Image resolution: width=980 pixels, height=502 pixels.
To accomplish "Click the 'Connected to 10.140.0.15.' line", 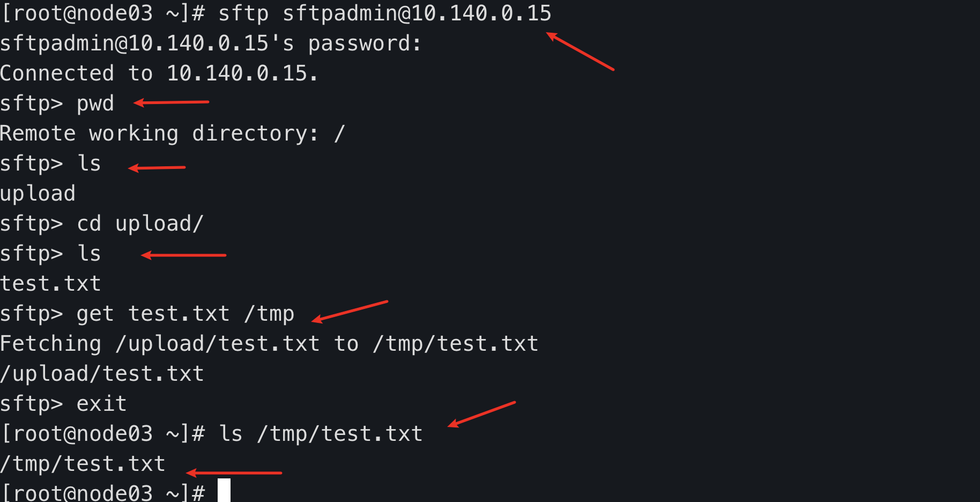I will click(159, 73).
